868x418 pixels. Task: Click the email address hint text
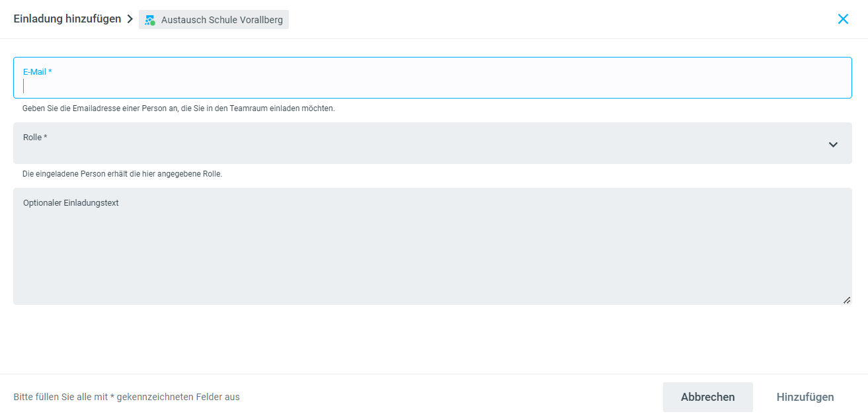click(178, 108)
